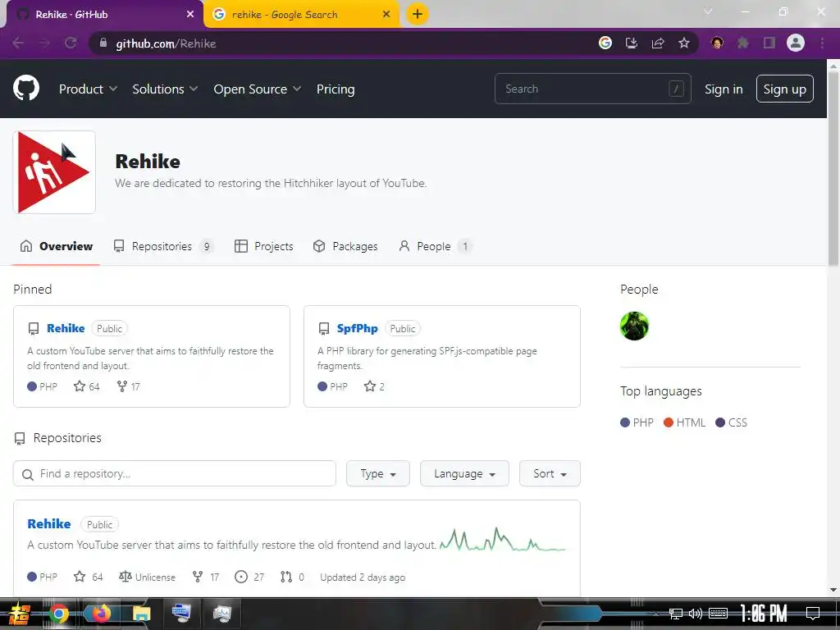Open the Type filter dropdown
The width and height of the screenshot is (840, 630).
(377, 473)
